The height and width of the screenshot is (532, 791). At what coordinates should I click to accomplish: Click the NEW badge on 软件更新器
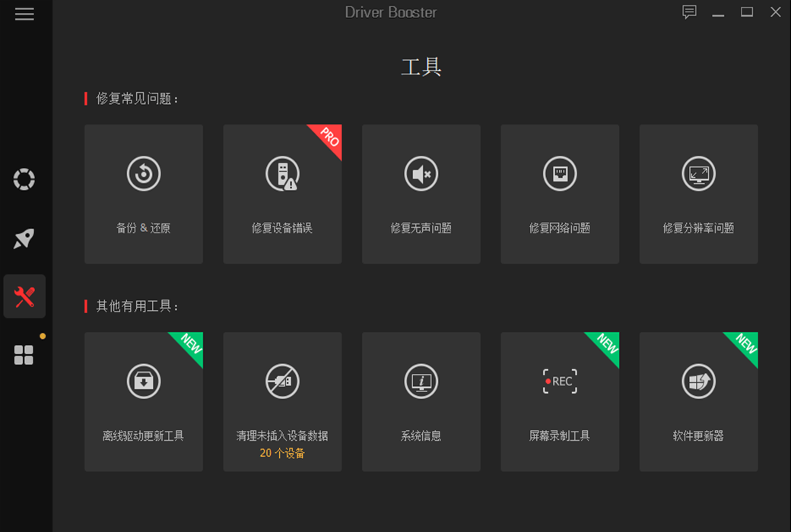tap(745, 344)
